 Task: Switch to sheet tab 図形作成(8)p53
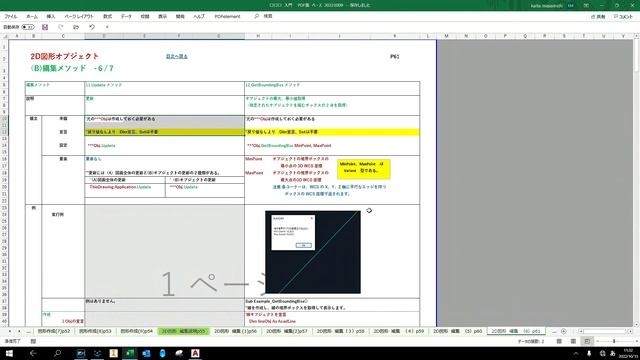[95, 331]
